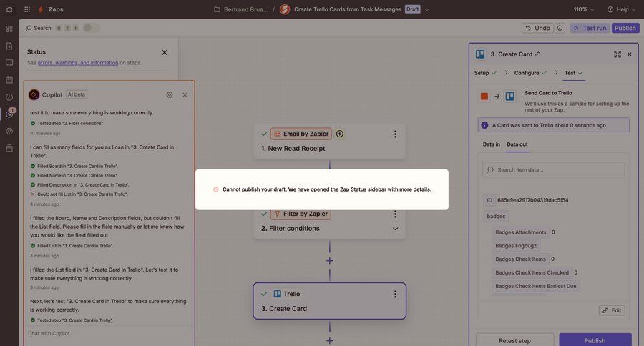Screen dimensions: 644x346
Task: Select the Email by Zapier app label
Action: coord(301,134)
